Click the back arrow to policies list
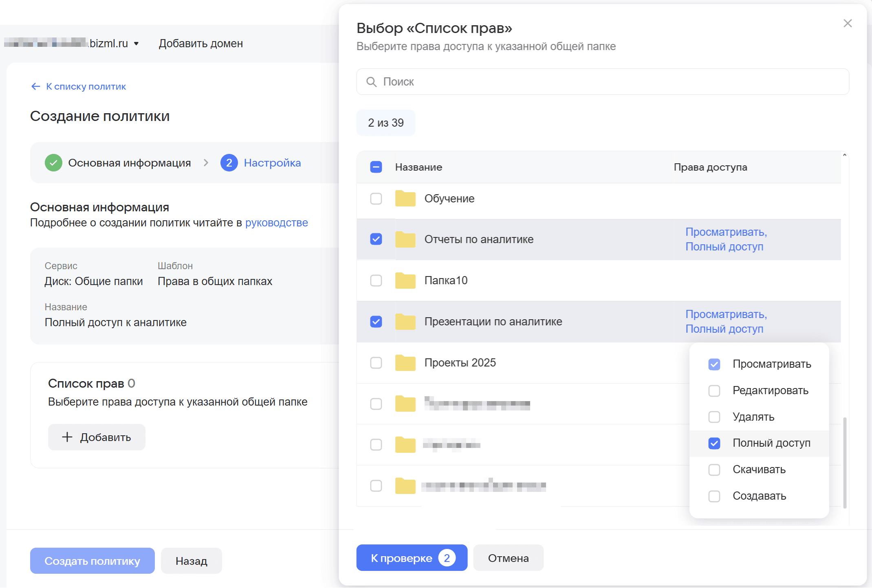 click(36, 86)
